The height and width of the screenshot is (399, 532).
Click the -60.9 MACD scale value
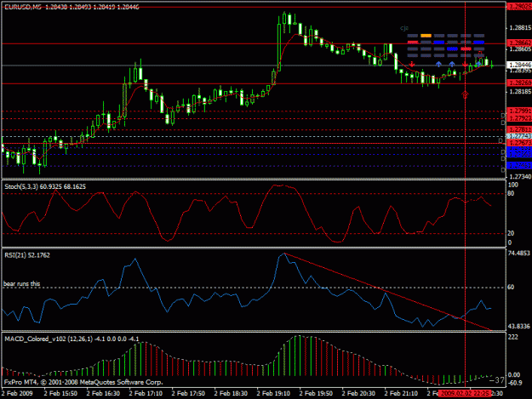(515, 383)
